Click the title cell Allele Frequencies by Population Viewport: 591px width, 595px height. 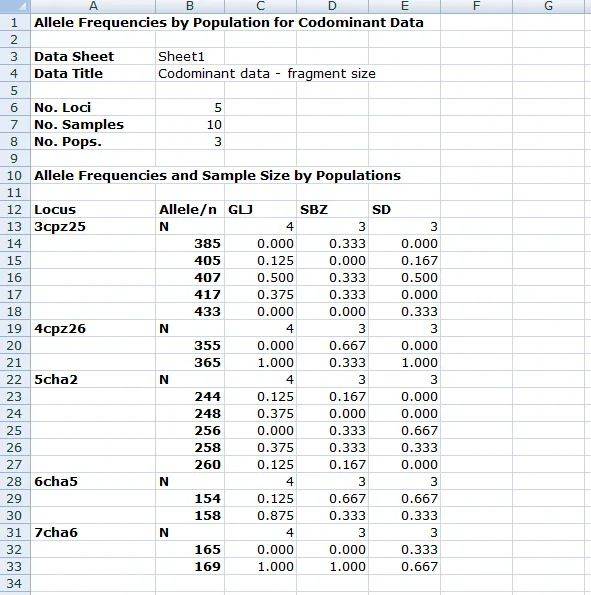[229, 22]
